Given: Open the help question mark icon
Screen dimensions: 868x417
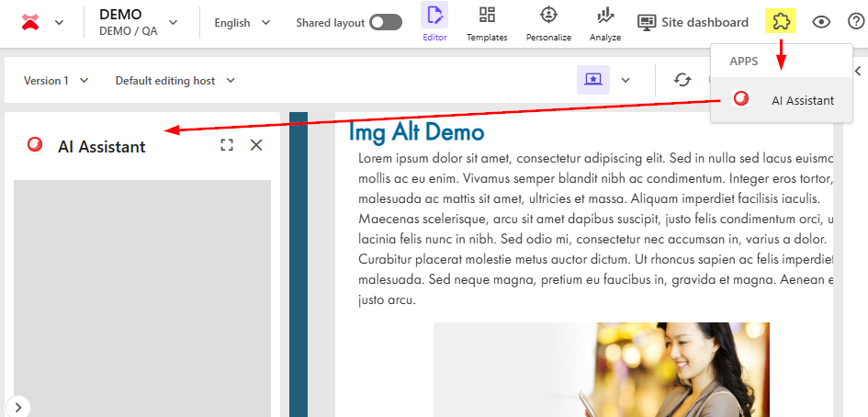Looking at the screenshot, I should (x=855, y=22).
